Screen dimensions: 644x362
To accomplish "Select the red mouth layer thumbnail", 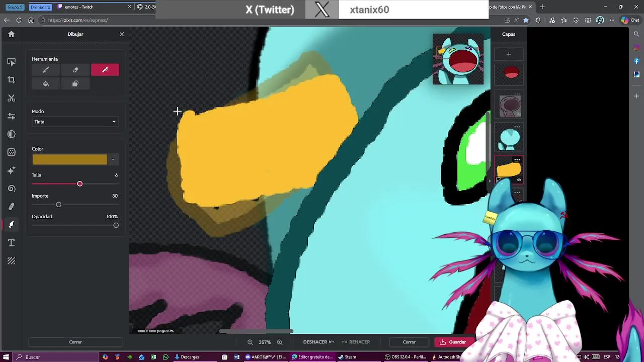I will pyautogui.click(x=509, y=74).
